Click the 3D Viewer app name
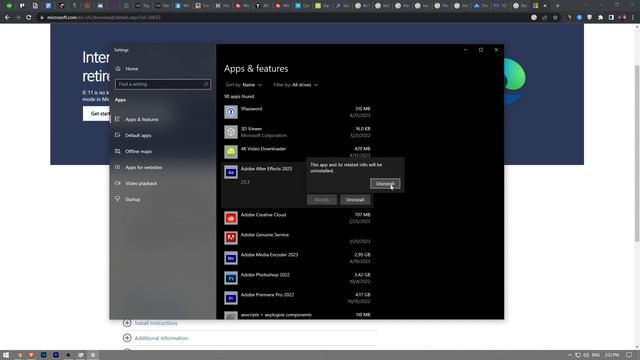Viewport: 640px width, 360px height. [x=251, y=129]
